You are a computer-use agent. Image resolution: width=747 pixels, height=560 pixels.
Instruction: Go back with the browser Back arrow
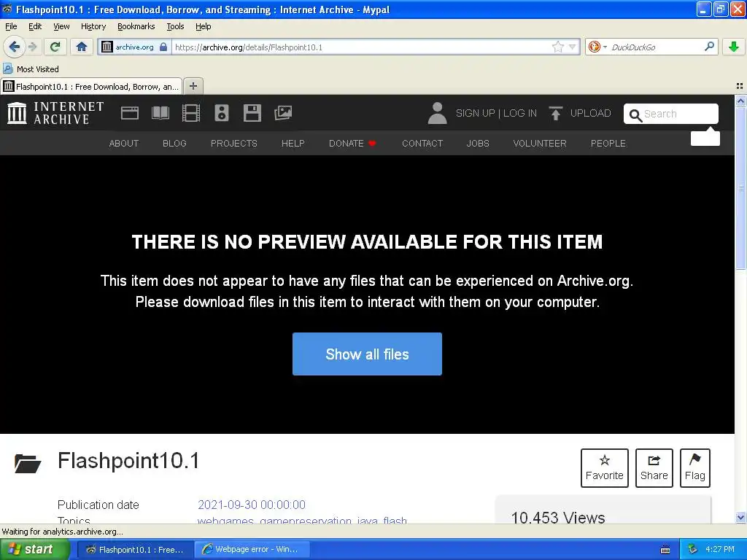tap(14, 47)
